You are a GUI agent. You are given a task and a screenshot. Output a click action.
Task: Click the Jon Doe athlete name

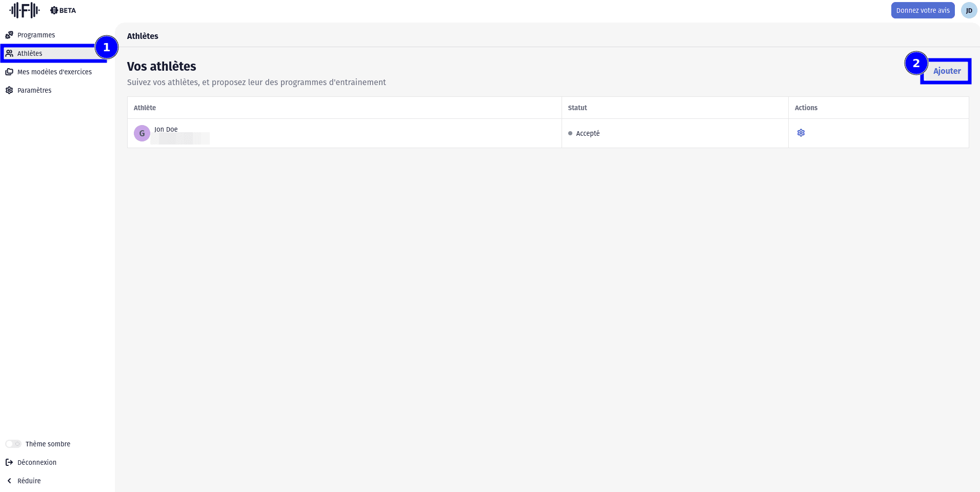pos(166,129)
